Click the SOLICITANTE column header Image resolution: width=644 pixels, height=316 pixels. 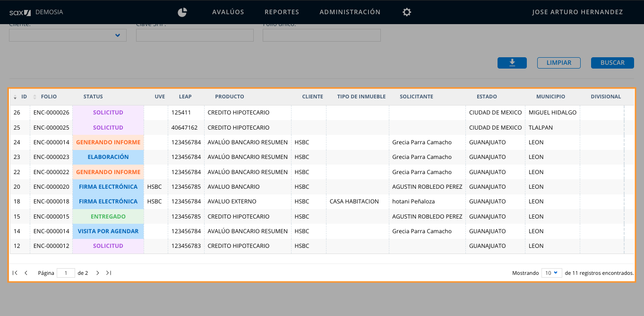pos(416,97)
